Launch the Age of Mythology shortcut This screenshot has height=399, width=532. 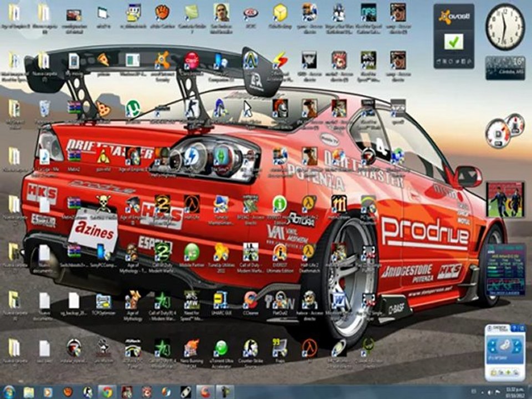pos(133,300)
